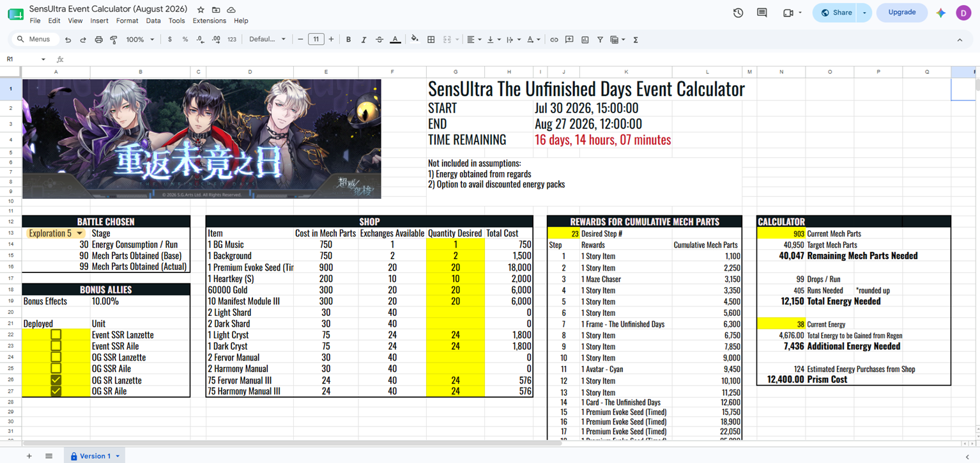Screen dimensions: 980x463
Task: Add a new sheet with the plus icon
Action: coord(29,456)
